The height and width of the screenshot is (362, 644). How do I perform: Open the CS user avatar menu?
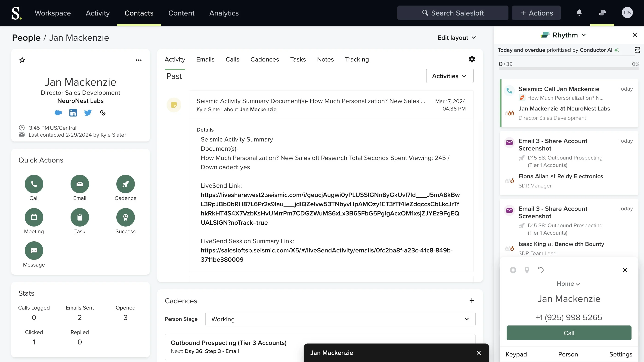tap(627, 12)
